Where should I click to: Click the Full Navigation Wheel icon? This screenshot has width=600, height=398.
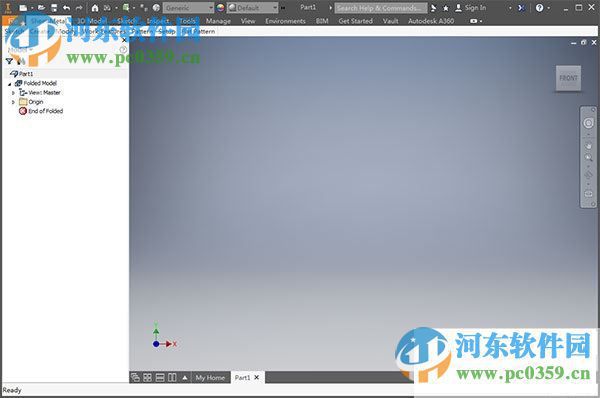589,123
